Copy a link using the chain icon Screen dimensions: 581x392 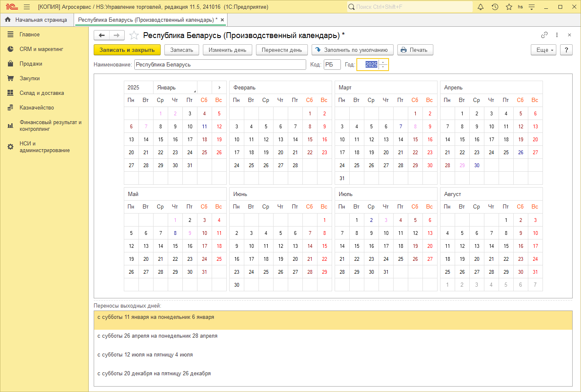[x=545, y=35]
